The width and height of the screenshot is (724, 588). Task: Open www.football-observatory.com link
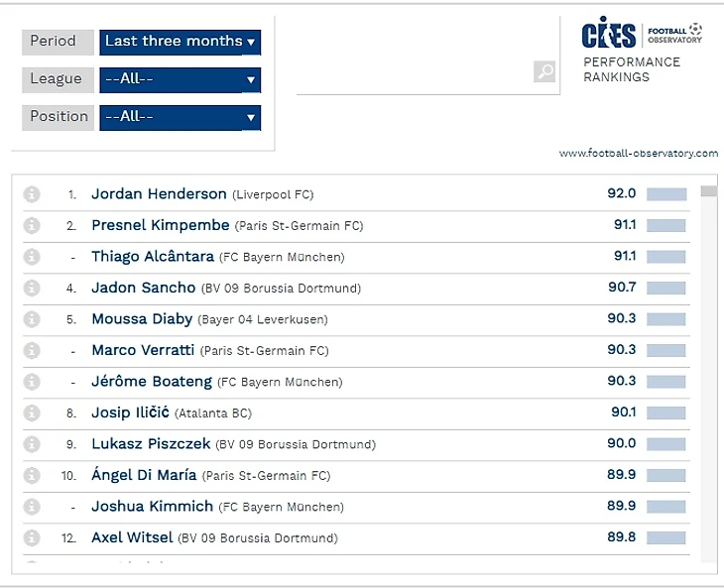(638, 154)
